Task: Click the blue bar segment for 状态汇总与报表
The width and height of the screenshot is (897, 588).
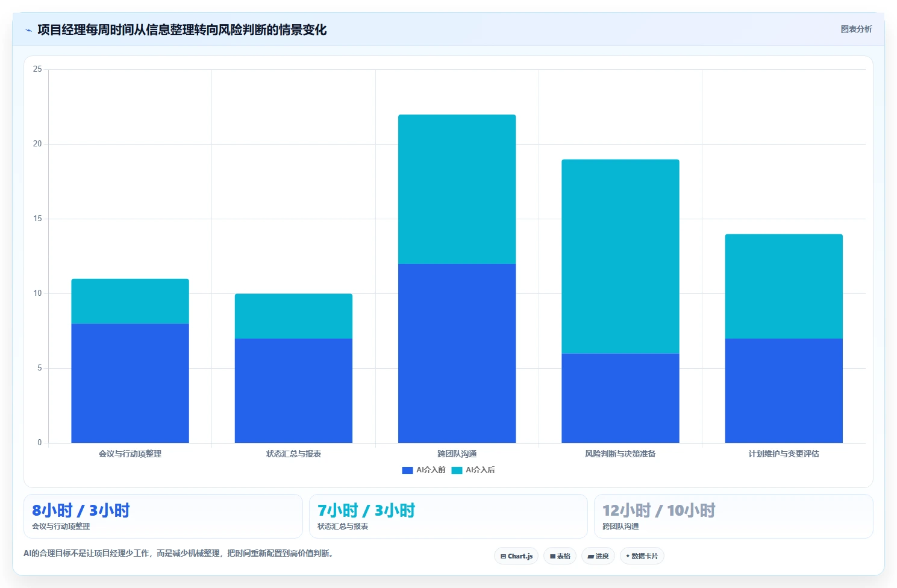Action: point(293,390)
